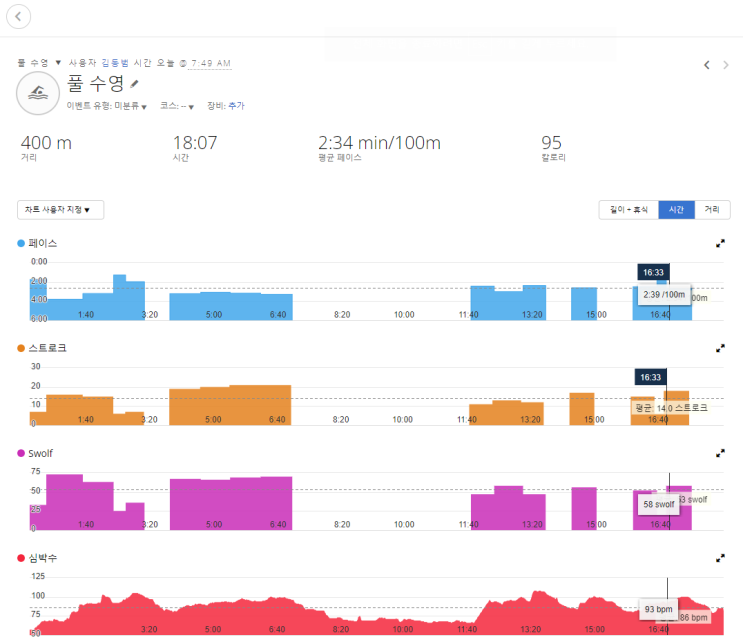Click the orange 스트로크 legend dot
Image resolution: width=743 pixels, height=644 pixels.
[x=21, y=348]
